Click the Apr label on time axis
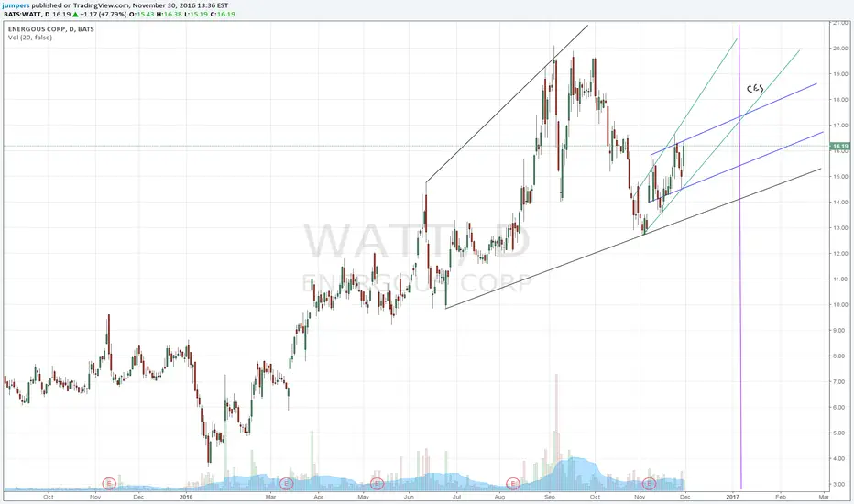 pos(319,497)
